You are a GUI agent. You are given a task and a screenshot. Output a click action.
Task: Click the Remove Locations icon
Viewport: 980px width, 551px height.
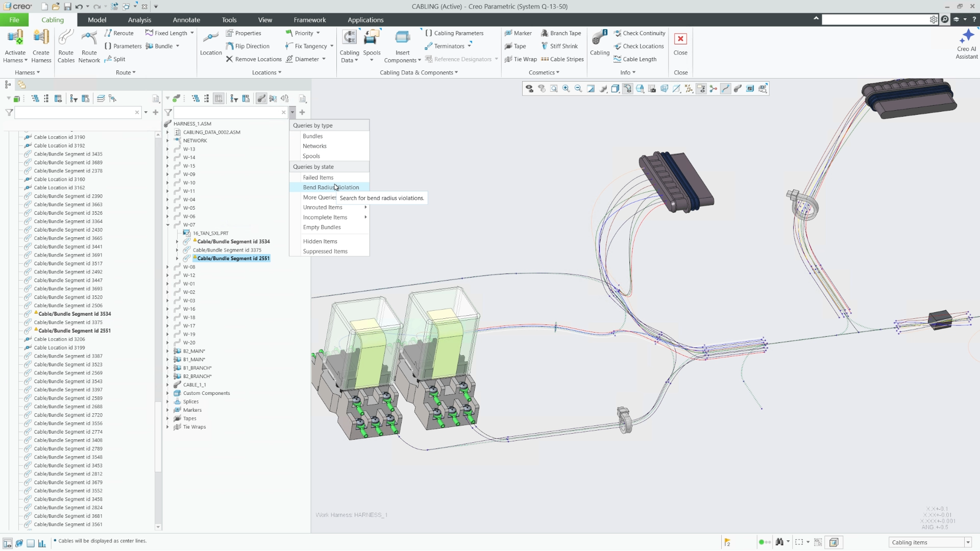(229, 59)
